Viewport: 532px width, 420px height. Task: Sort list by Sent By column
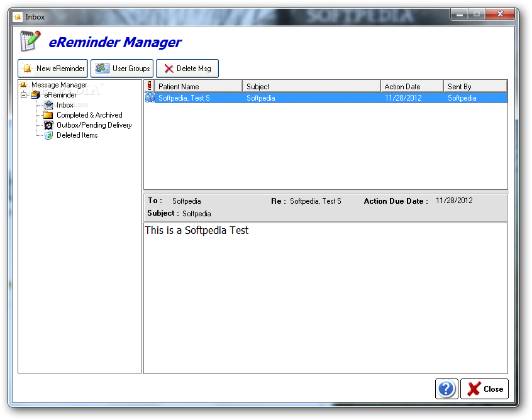tap(475, 86)
